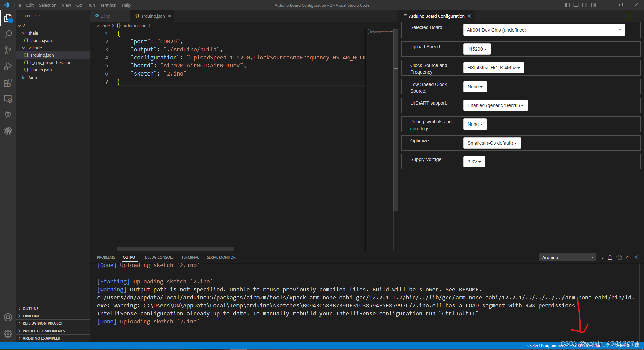Viewport: 644px width, 350px height.
Task: Open 2.ino file in the explorer
Action: 53,77
